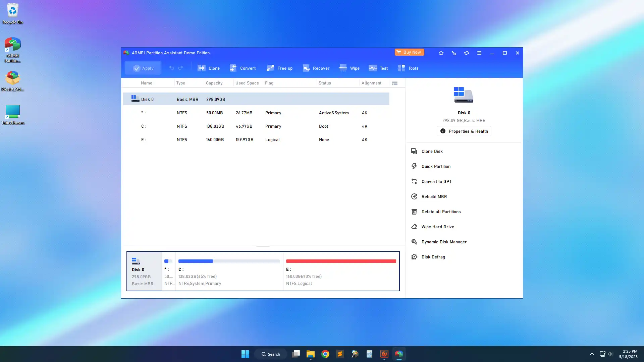Open PAssist_Std desktop installer icon

point(13,81)
